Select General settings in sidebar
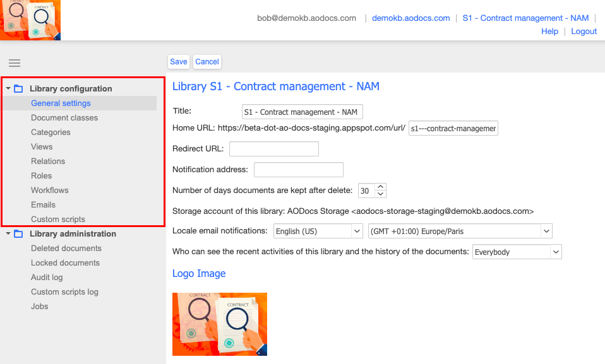The height and width of the screenshot is (364, 605). coord(61,103)
